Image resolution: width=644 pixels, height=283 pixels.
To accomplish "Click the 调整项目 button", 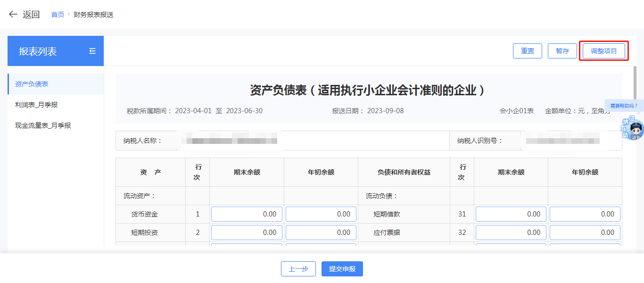I will [603, 51].
